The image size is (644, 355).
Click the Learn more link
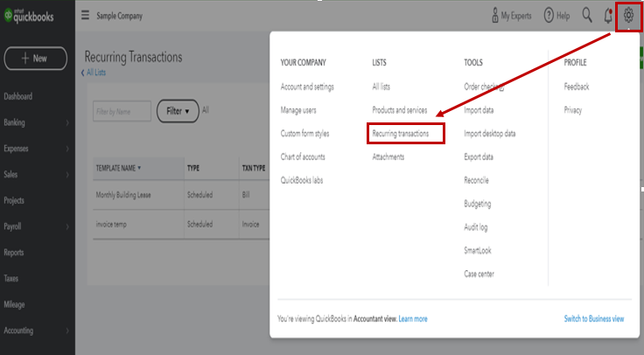pyautogui.click(x=413, y=319)
